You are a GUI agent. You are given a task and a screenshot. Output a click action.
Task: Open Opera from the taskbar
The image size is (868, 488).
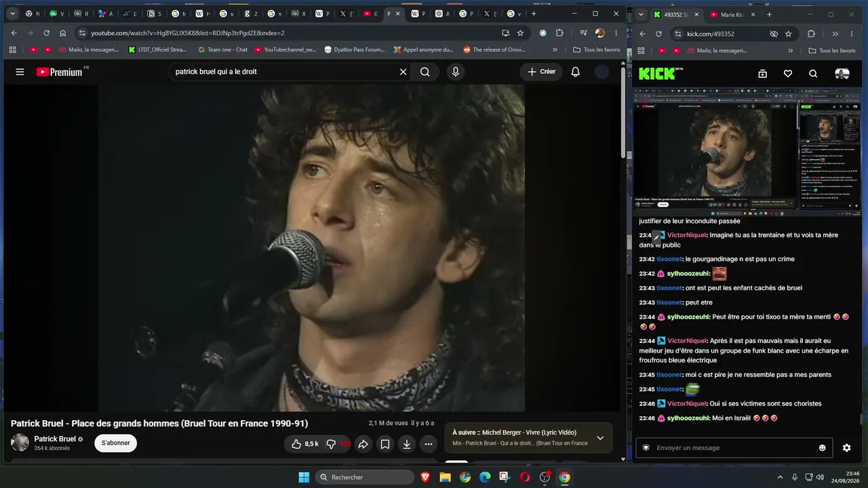pyautogui.click(x=525, y=477)
